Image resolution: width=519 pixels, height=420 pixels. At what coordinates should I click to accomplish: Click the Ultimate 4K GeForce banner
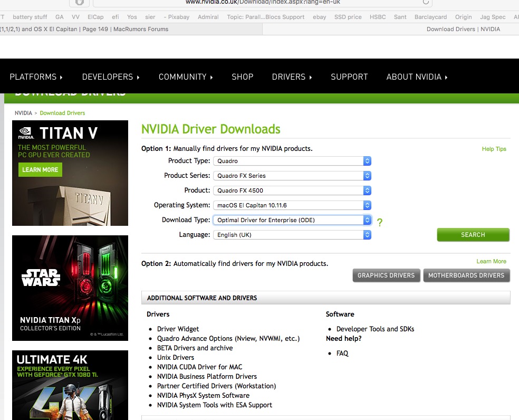(70, 385)
